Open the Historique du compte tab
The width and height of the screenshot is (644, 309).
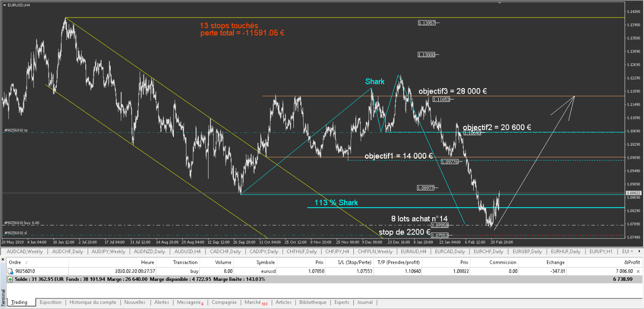pyautogui.click(x=93, y=303)
